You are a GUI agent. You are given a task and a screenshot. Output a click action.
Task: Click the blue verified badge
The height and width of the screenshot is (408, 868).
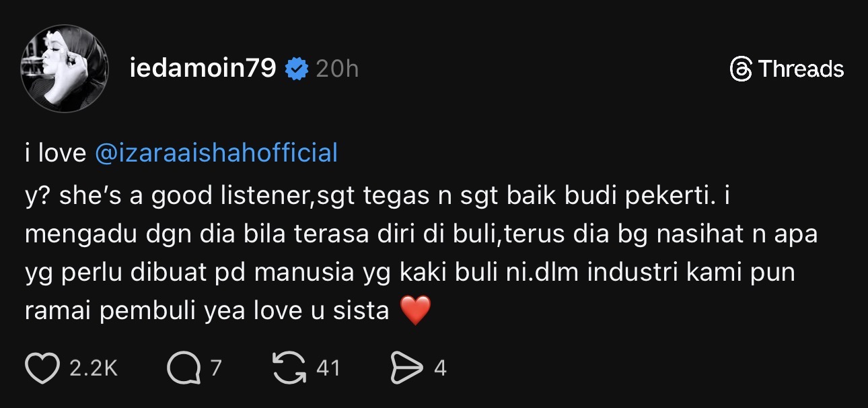pyautogui.click(x=296, y=69)
